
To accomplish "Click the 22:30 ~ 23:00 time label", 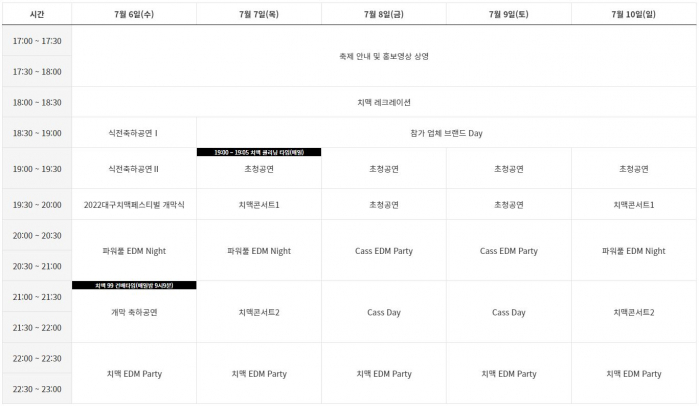I will [36, 389].
